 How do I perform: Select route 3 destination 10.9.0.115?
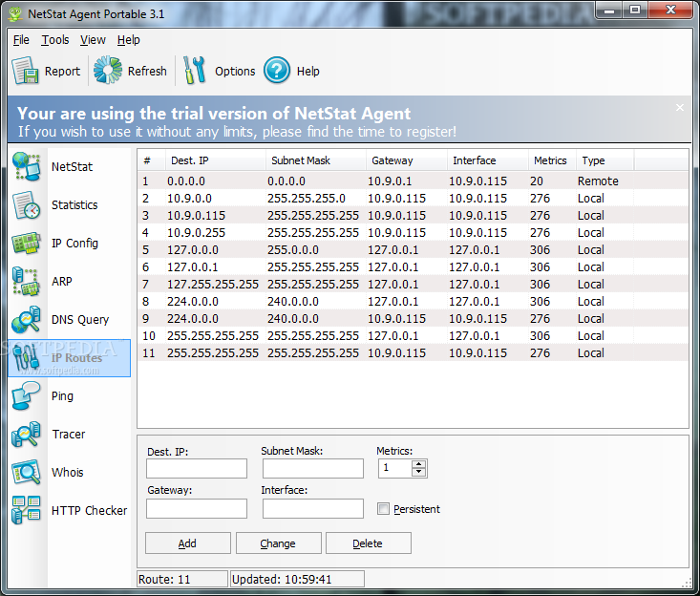tap(413, 215)
